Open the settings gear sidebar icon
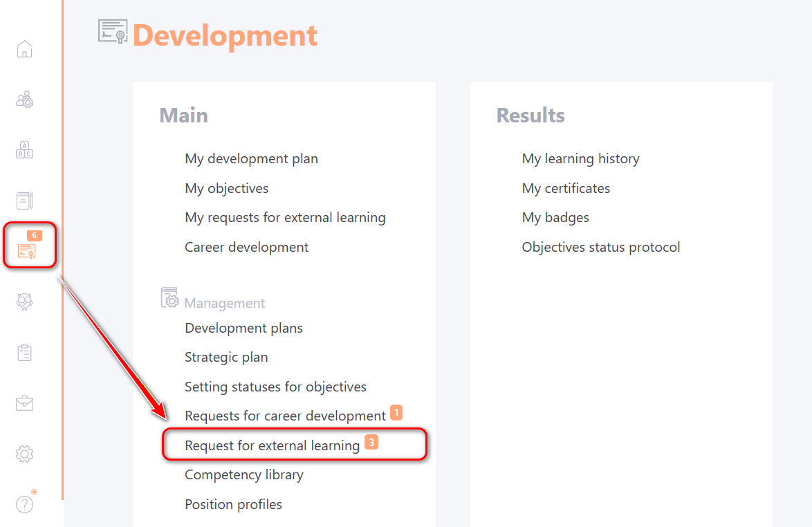The image size is (812, 527). pos(24,454)
